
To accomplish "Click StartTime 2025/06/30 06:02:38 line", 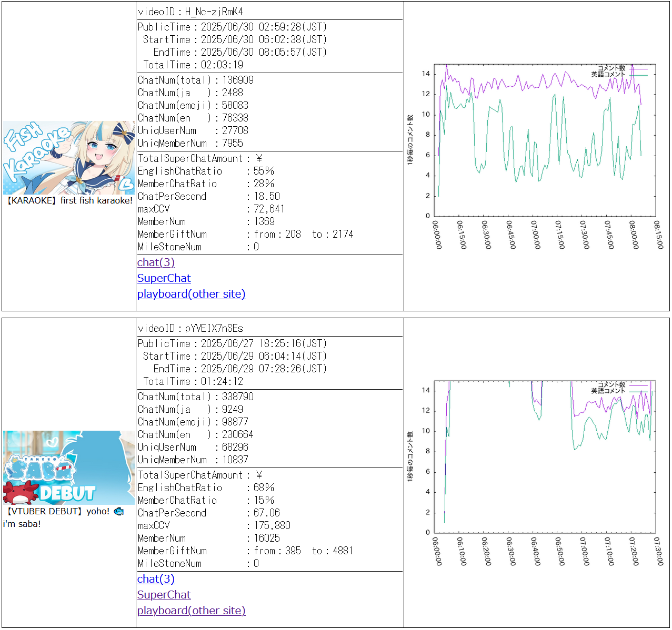I will (x=235, y=39).
